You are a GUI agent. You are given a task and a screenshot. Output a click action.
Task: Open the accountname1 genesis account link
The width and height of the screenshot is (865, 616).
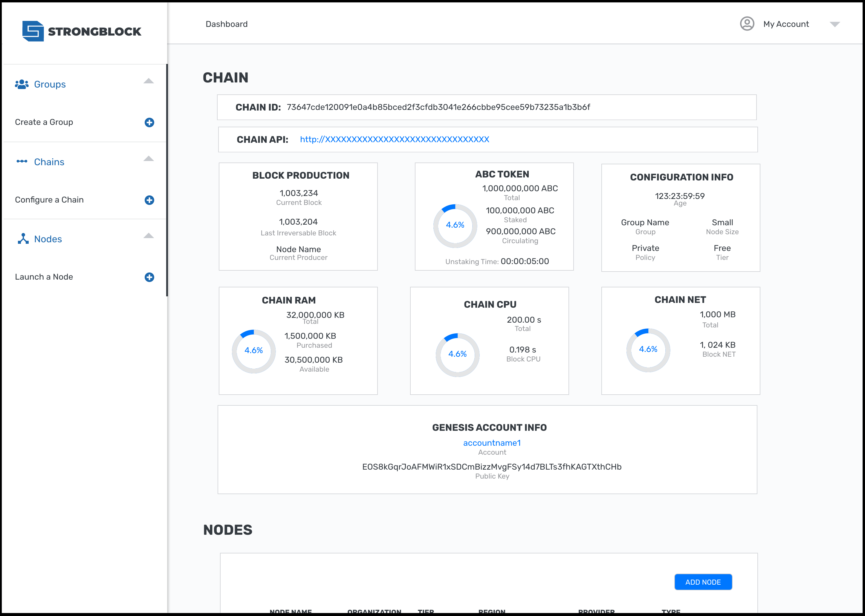pos(491,443)
